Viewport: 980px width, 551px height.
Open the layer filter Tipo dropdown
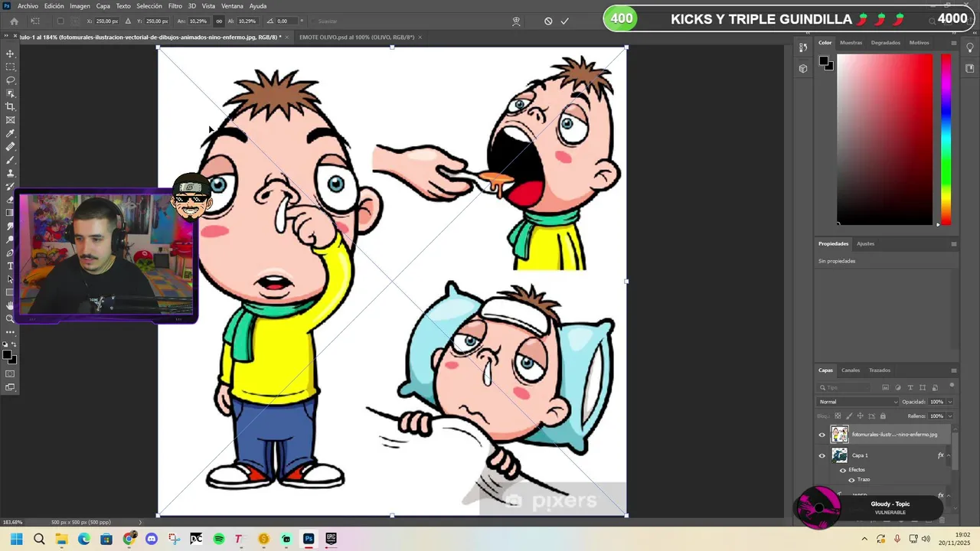coord(844,387)
